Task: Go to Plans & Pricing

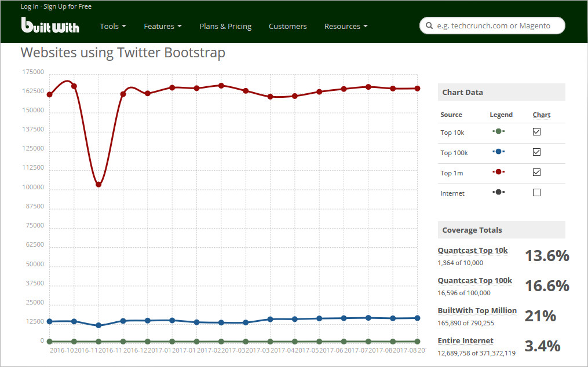Action: coord(225,26)
